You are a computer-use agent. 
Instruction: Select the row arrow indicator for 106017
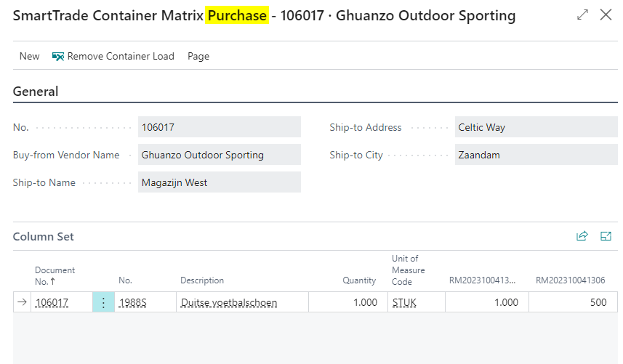23,302
